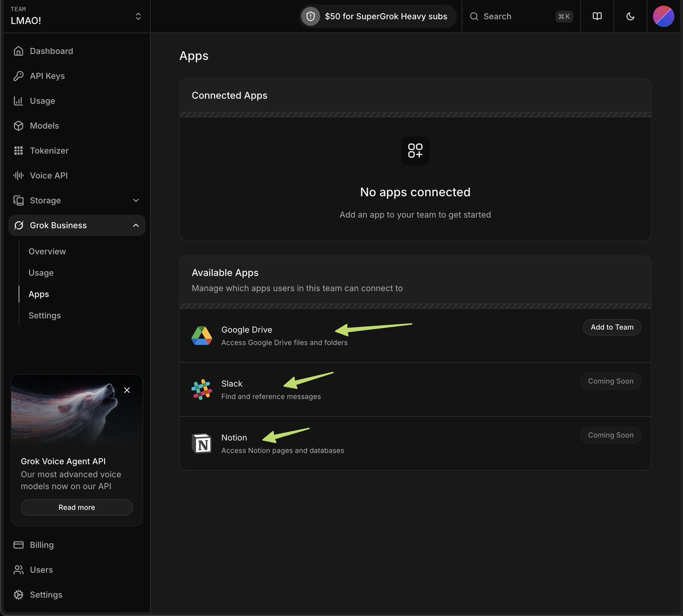The height and width of the screenshot is (616, 683).
Task: Click the Notion logo icon
Action: [x=201, y=444]
